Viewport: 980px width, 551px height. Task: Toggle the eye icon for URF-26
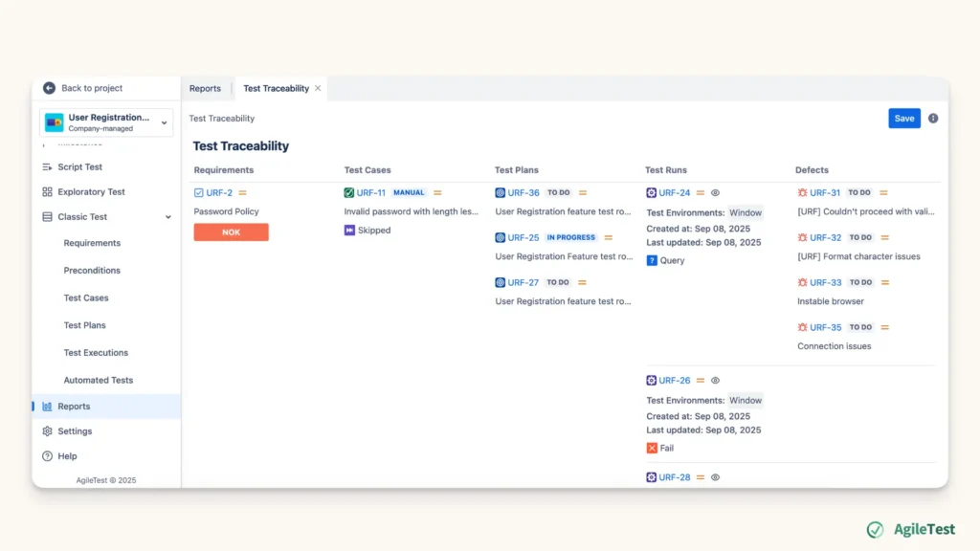click(x=716, y=381)
